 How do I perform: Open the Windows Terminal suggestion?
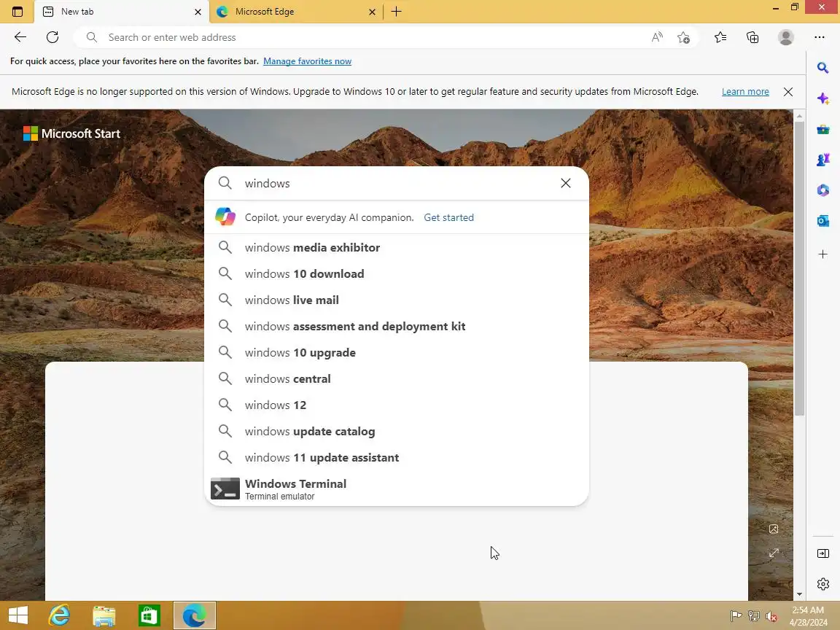[397, 489]
